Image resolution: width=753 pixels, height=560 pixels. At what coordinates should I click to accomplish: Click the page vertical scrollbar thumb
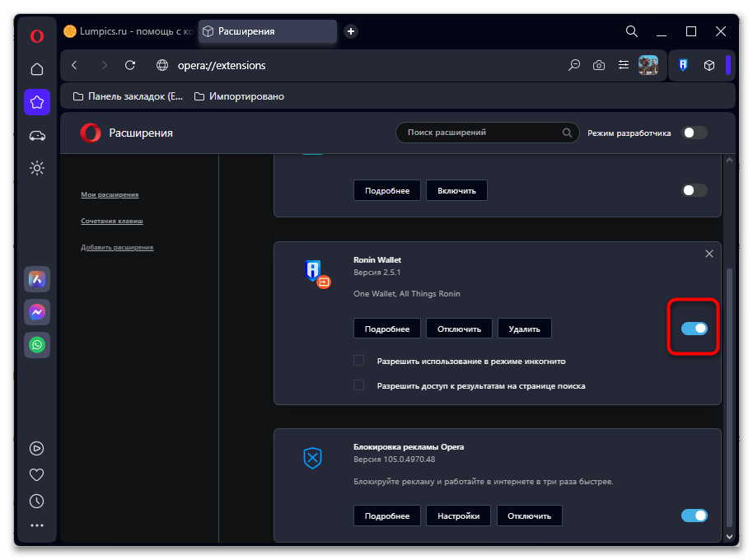click(x=729, y=398)
